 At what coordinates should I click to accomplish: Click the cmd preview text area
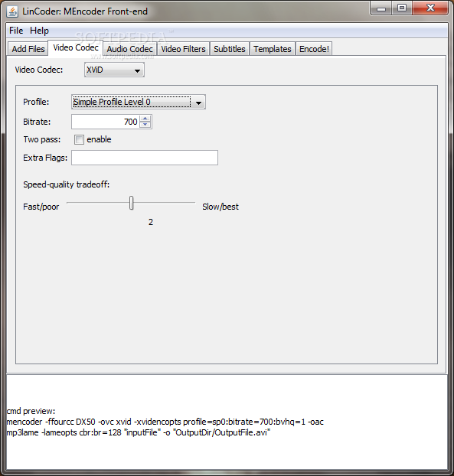coord(227,422)
